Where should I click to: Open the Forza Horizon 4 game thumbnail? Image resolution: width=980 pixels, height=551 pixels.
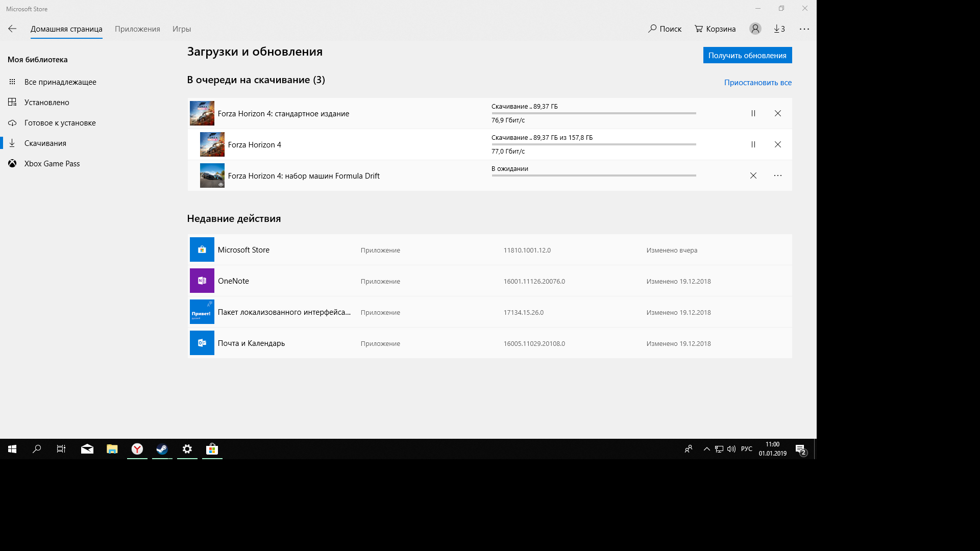(x=212, y=144)
